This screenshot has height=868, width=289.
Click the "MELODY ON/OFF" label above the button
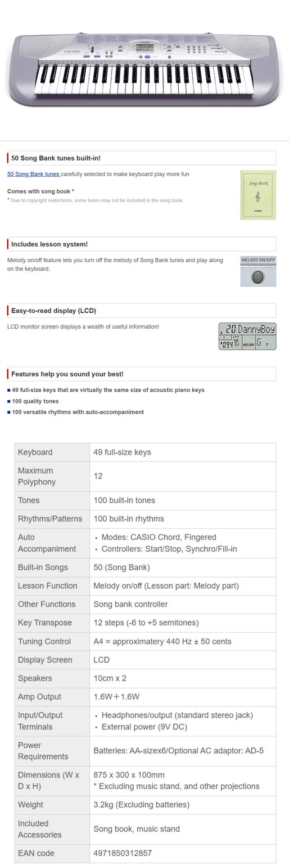pyautogui.click(x=258, y=260)
